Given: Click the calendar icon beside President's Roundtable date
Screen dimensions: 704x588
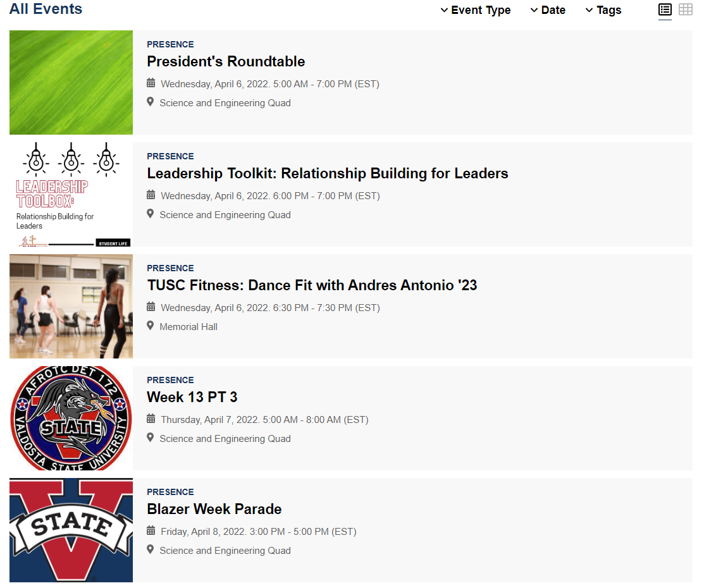Looking at the screenshot, I should click(x=151, y=83).
